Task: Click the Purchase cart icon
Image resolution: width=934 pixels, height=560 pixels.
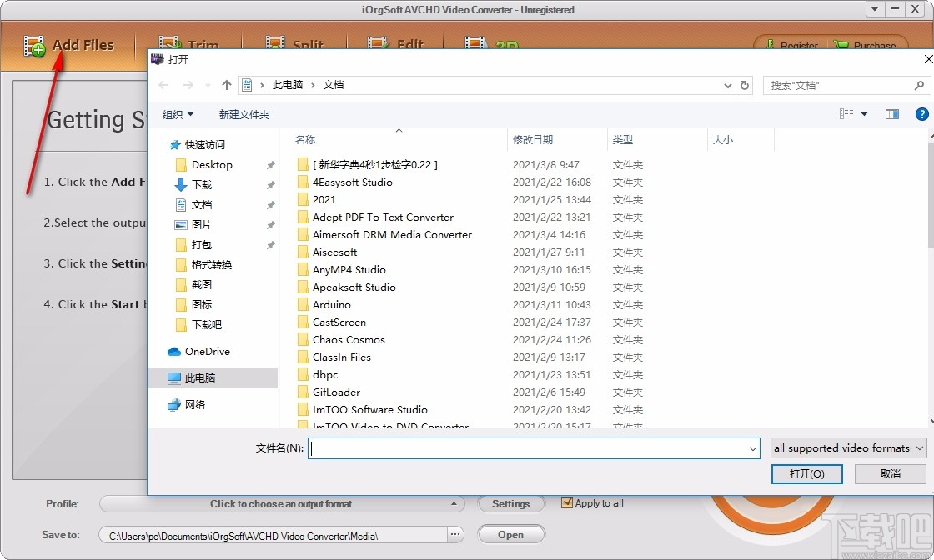Action: (x=841, y=43)
